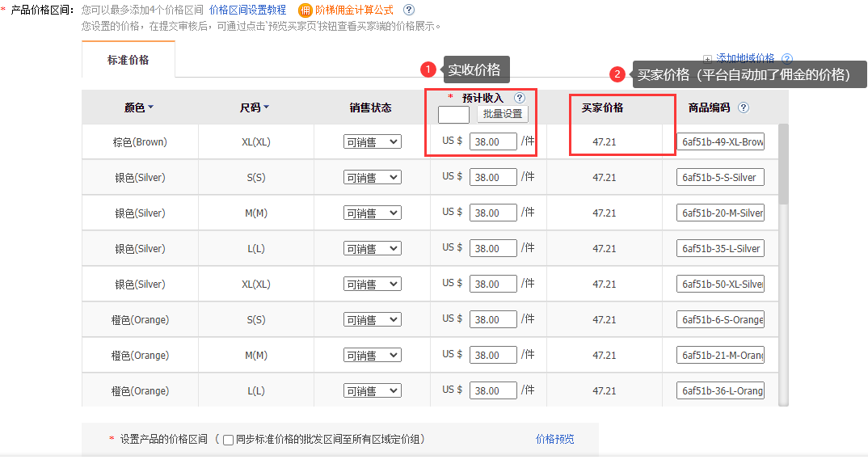Open the 可销售 dropdown for the Brown XL row
The image size is (868, 468).
coord(373,141)
